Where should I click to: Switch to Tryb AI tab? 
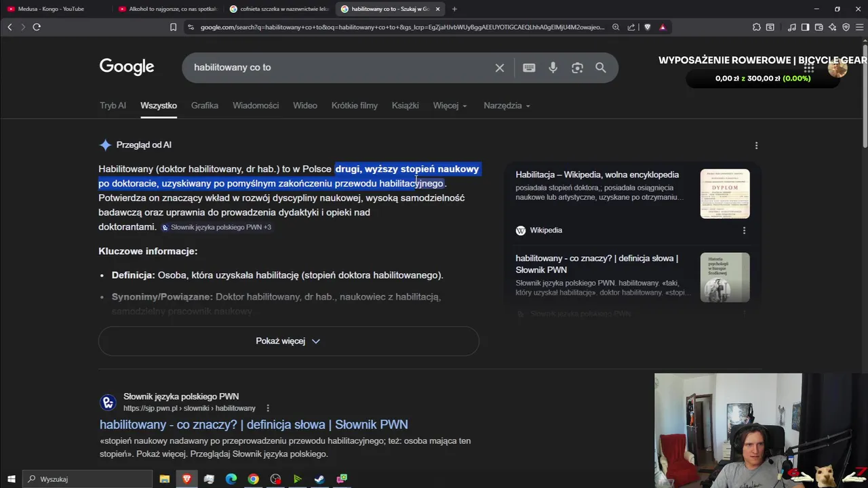[x=113, y=106]
